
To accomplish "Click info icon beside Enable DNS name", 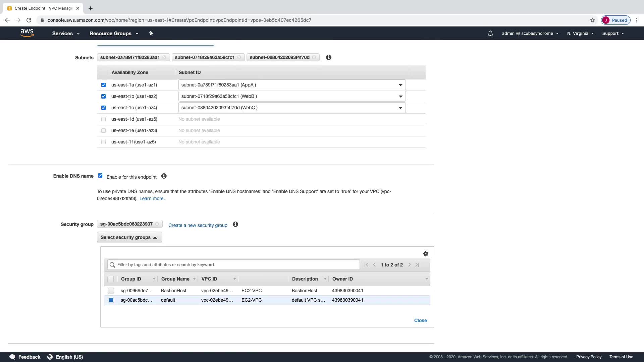I will pyautogui.click(x=164, y=176).
